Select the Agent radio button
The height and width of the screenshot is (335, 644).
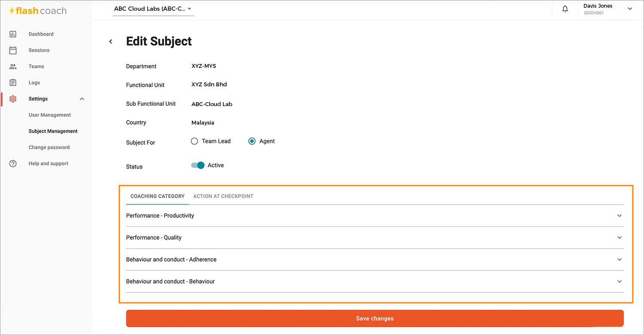tap(252, 141)
